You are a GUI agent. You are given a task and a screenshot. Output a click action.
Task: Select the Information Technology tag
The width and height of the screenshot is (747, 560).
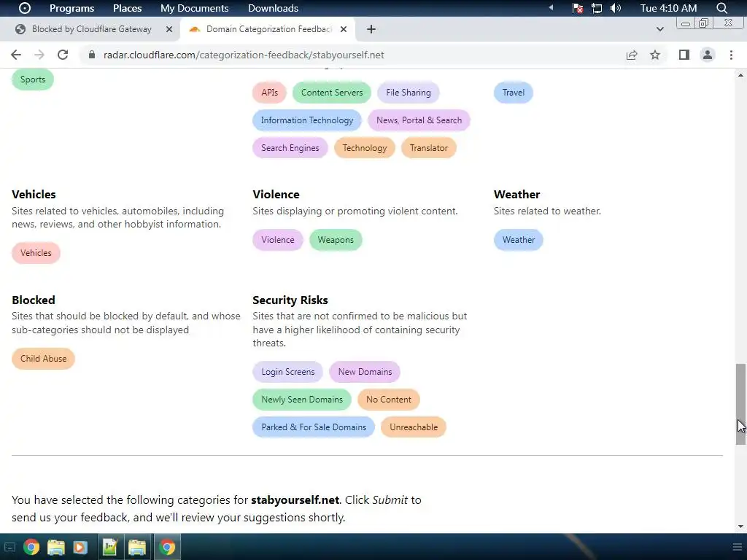pyautogui.click(x=307, y=120)
